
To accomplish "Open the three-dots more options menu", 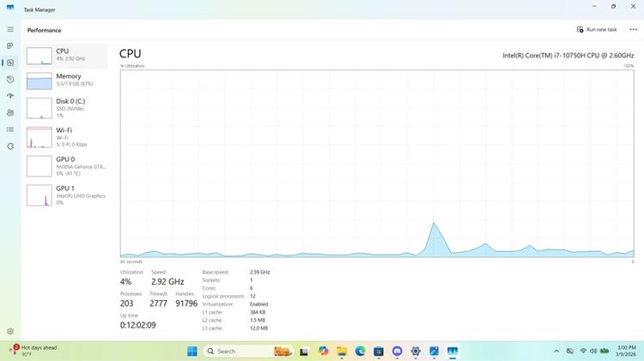I will point(634,29).
